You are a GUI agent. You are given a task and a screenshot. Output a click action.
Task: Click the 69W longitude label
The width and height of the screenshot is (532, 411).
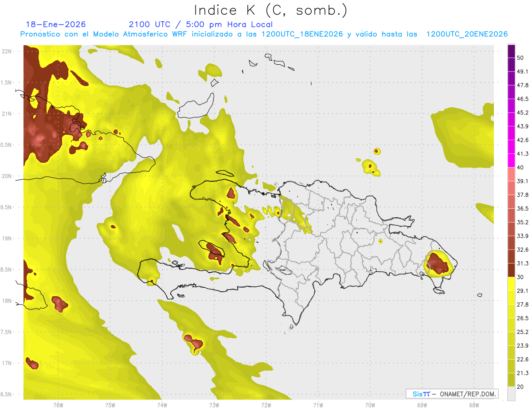click(422, 405)
